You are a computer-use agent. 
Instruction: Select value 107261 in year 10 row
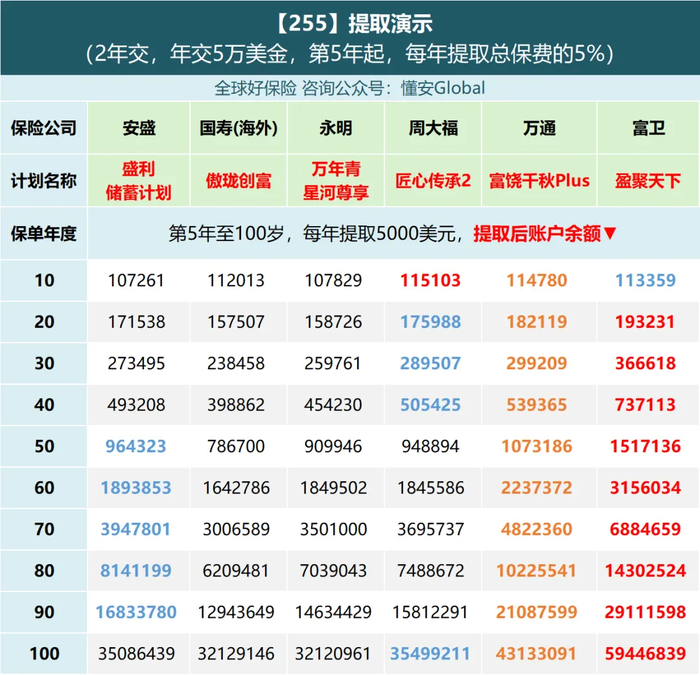tap(136, 280)
